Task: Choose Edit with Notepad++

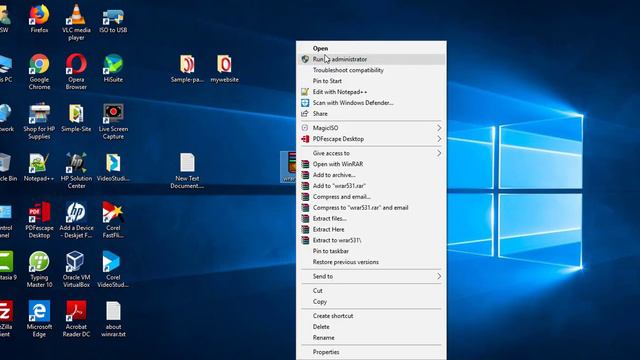Action: [371, 92]
